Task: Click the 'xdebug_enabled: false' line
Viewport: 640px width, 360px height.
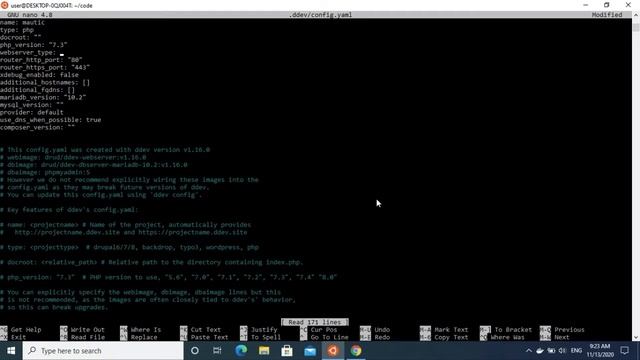Action: [39, 75]
